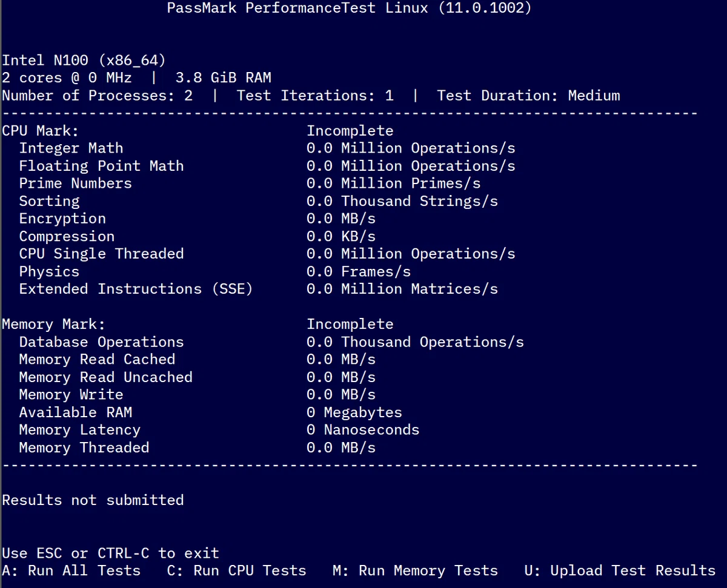Image resolution: width=727 pixels, height=588 pixels.
Task: Click 'Test Duration: Medium' setting
Action: tap(528, 95)
